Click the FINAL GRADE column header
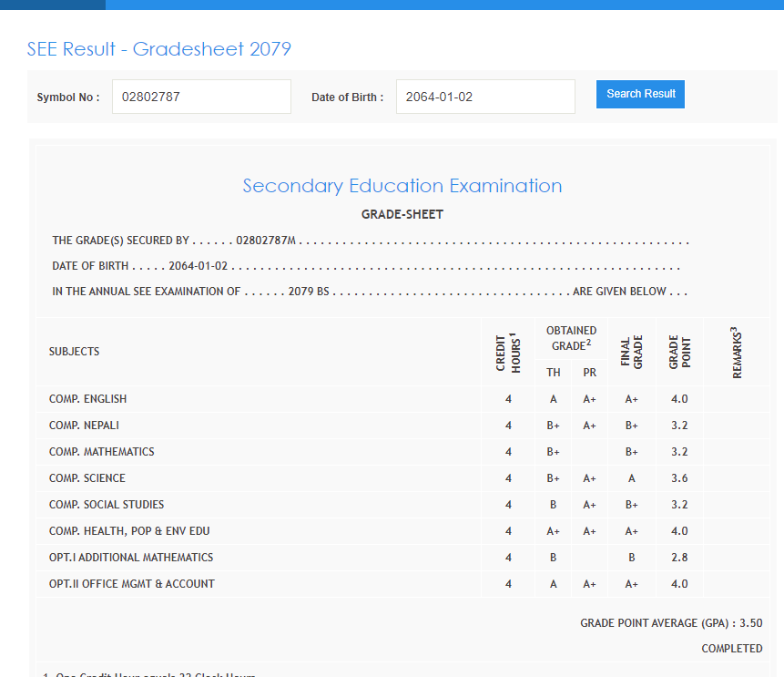784x677 pixels. pyautogui.click(x=631, y=352)
